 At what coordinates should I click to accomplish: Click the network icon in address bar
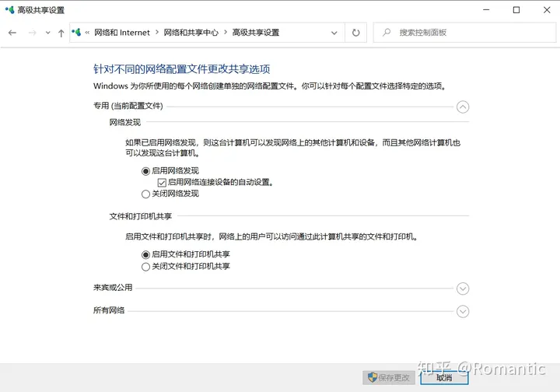(76, 33)
